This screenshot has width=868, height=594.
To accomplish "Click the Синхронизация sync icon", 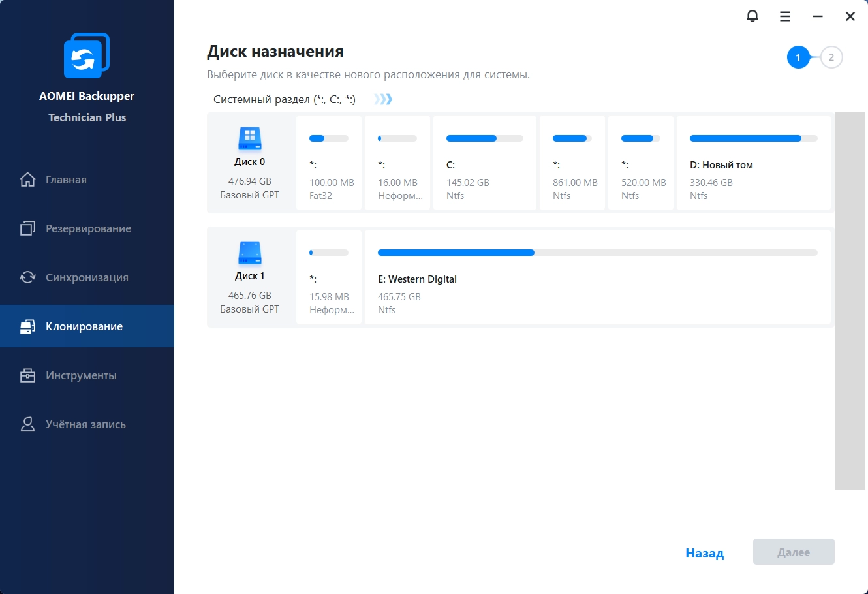I will point(27,277).
